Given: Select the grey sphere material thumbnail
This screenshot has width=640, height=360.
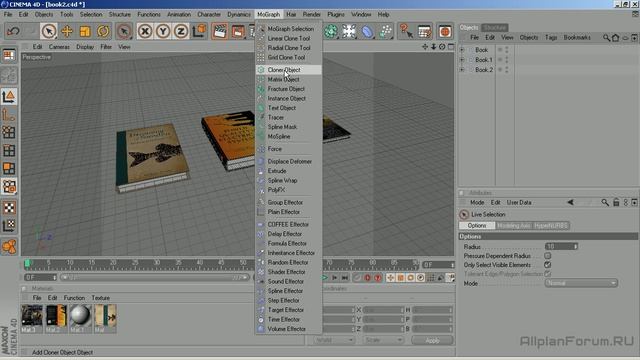Looking at the screenshot, I should 80,318.
